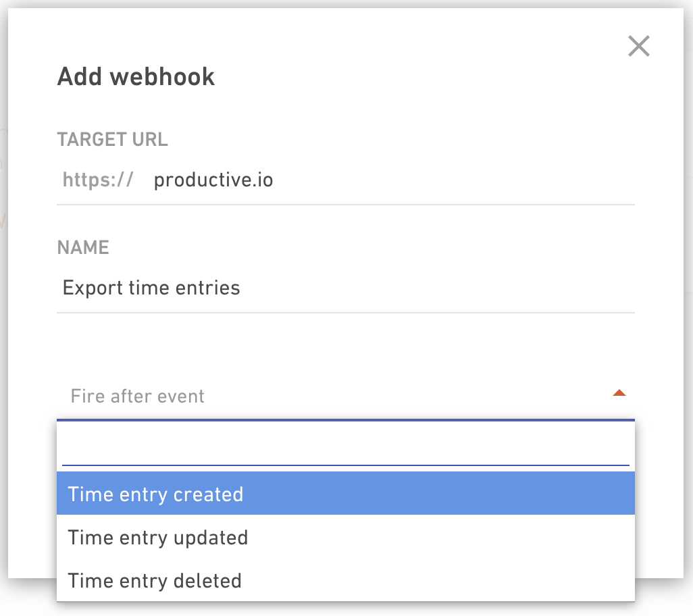The image size is (693, 616).
Task: Focus the event search box in the dropdown
Action: 346,446
